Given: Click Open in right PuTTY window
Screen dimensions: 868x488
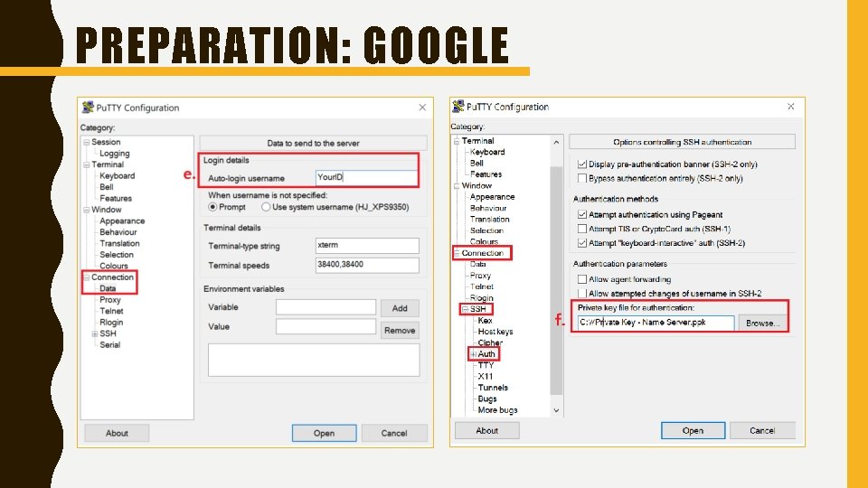Looking at the screenshot, I should pyautogui.click(x=693, y=430).
